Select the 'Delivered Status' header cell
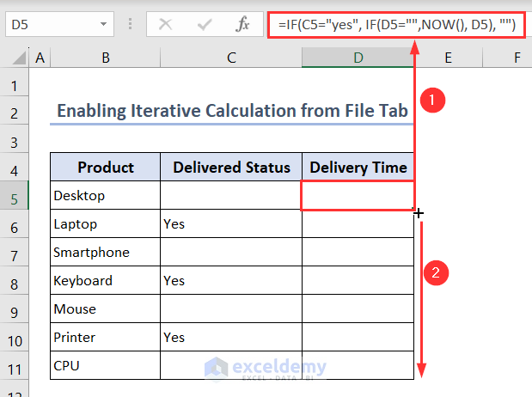This screenshot has width=532, height=397. [231, 167]
